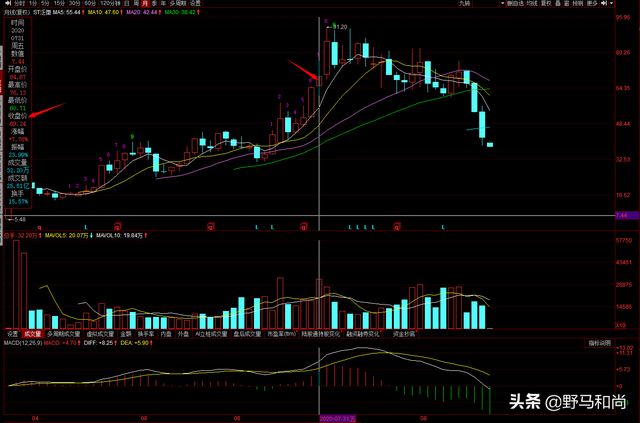Click the MACD(12,26,9) indicator label
The width and height of the screenshot is (640, 423).
coord(23,343)
